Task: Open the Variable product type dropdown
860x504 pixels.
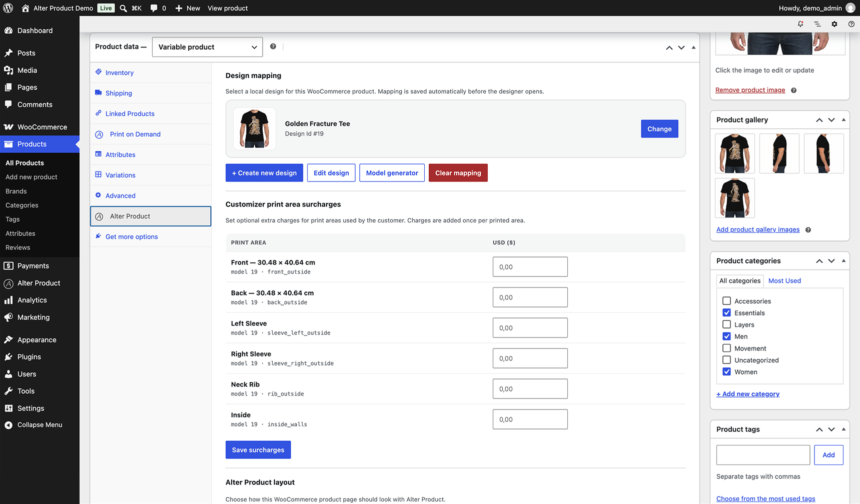Action: click(x=207, y=47)
